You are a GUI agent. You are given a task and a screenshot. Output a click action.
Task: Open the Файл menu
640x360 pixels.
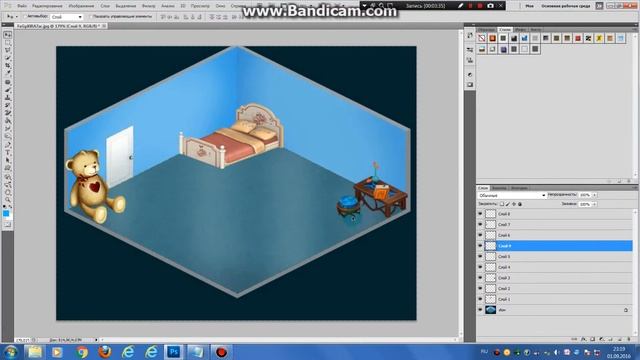click(22, 6)
